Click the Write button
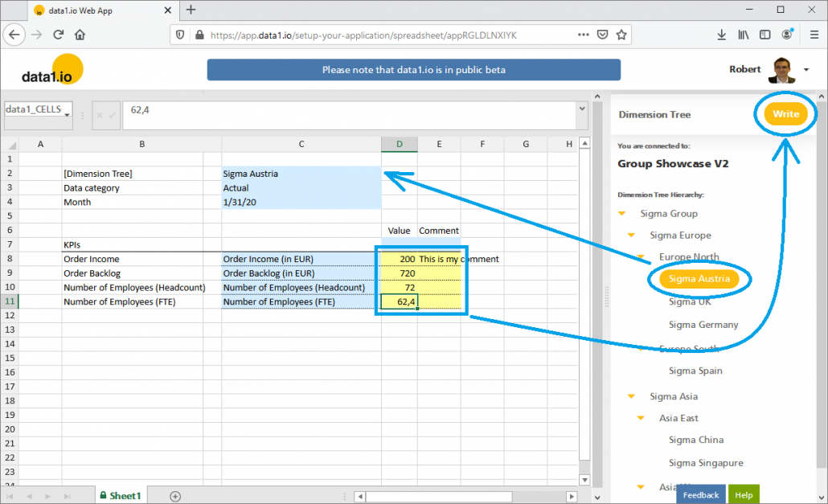The image size is (828, 504). pyautogui.click(x=785, y=114)
